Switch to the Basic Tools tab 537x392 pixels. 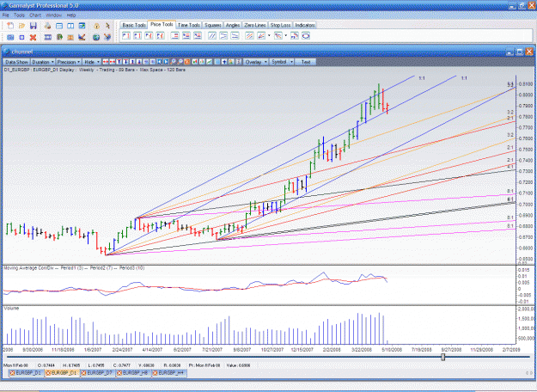point(134,25)
